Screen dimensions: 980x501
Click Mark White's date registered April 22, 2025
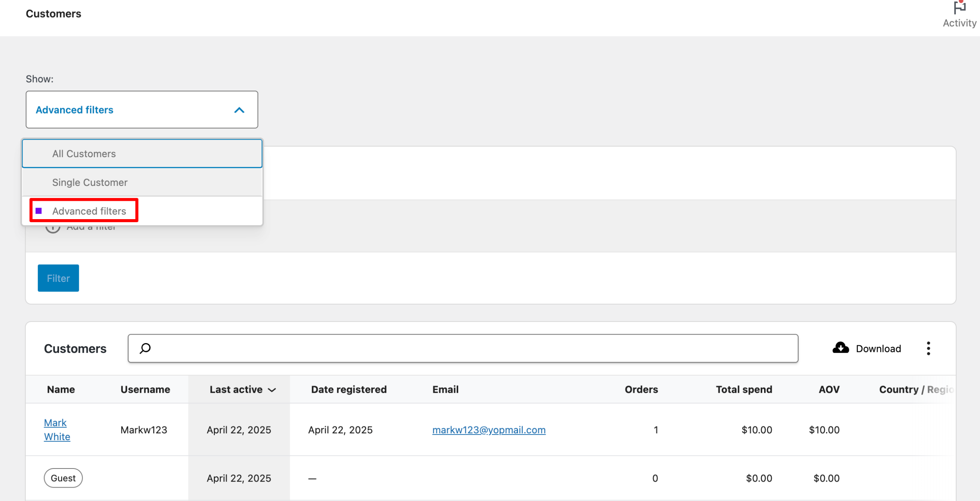click(340, 430)
